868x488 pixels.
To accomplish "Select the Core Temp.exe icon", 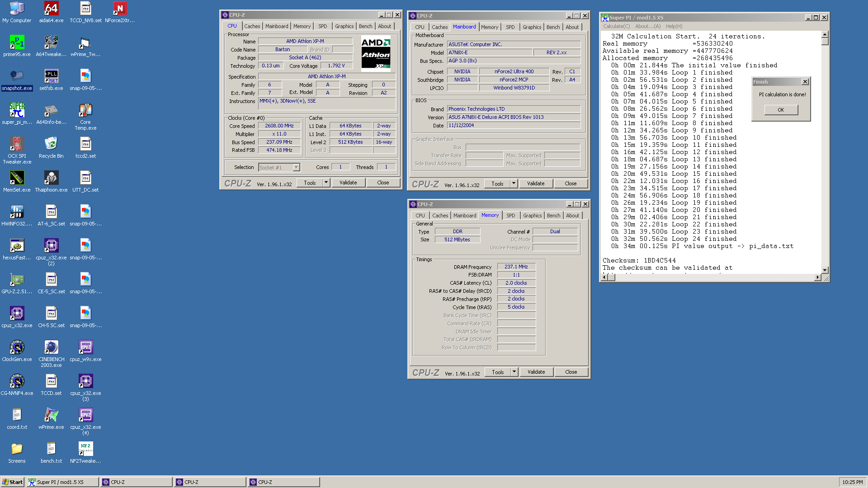I will (x=85, y=117).
